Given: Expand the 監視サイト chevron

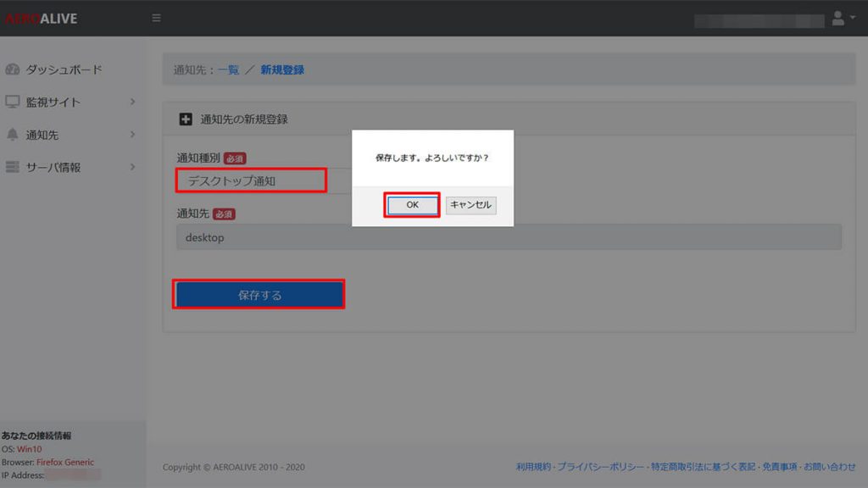Looking at the screenshot, I should [132, 102].
